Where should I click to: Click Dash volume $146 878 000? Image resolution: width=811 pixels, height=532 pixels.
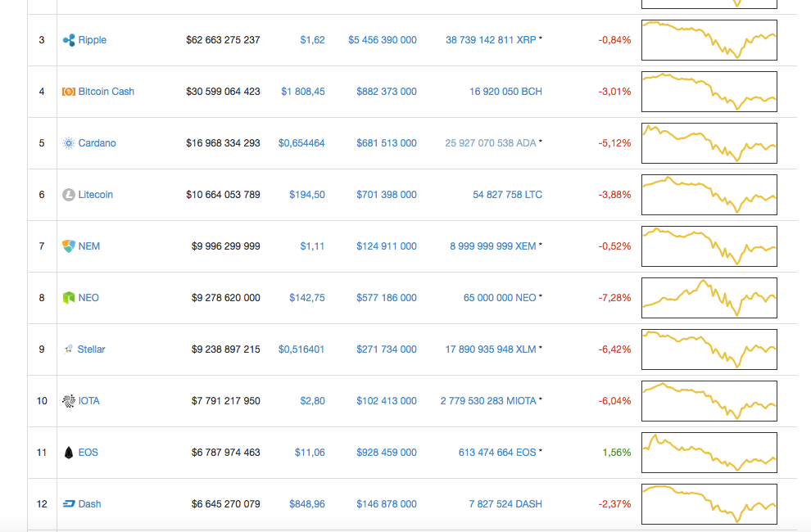(x=387, y=504)
